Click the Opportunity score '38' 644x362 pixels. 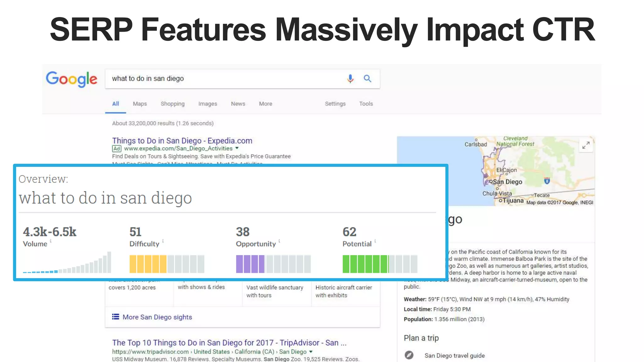(243, 232)
